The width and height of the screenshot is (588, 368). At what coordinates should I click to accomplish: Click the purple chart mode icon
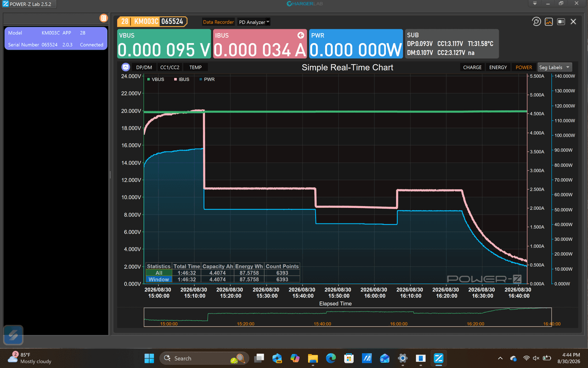125,67
